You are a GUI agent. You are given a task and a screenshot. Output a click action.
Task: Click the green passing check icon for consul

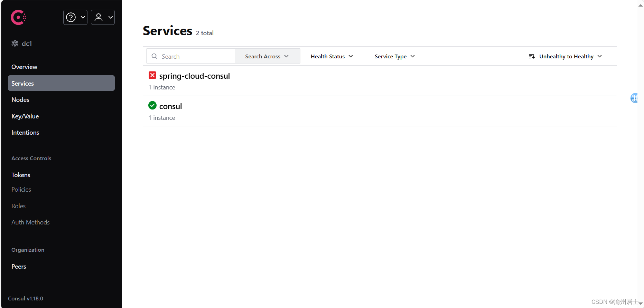point(152,105)
